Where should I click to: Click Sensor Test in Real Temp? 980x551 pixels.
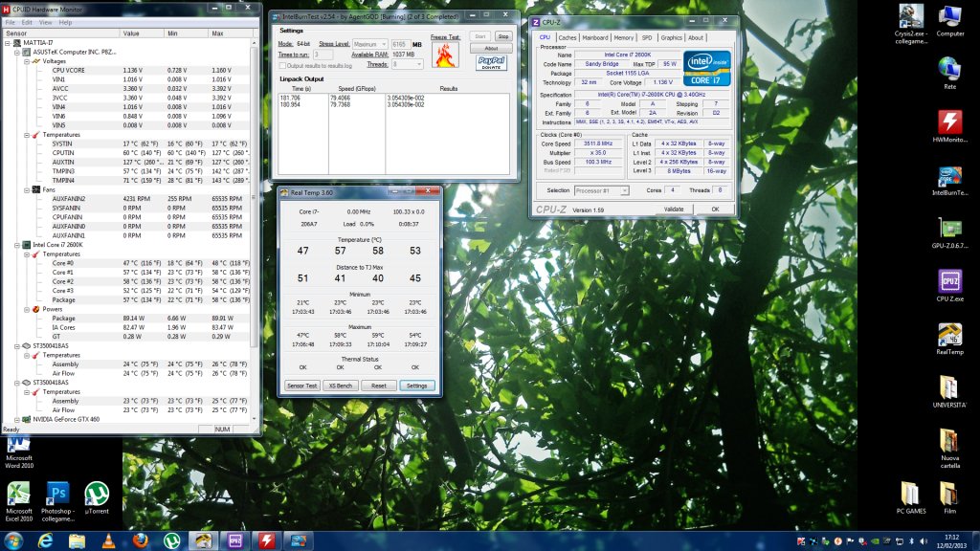(x=301, y=386)
